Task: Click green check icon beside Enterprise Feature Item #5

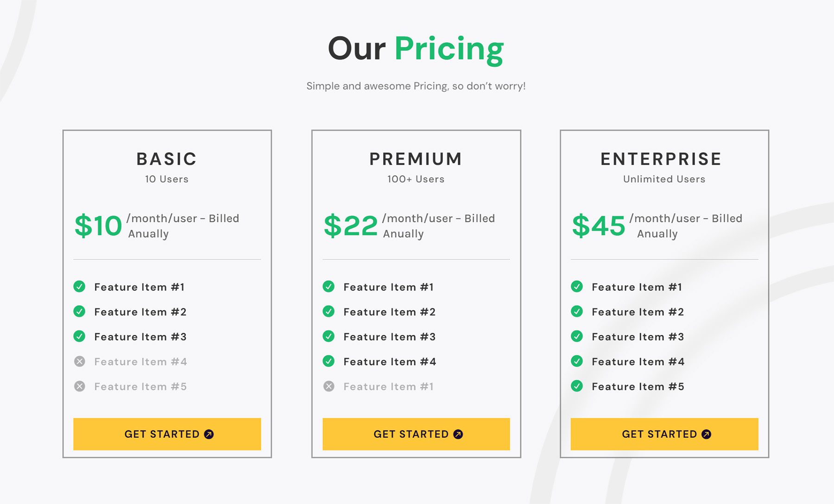Action: [577, 386]
